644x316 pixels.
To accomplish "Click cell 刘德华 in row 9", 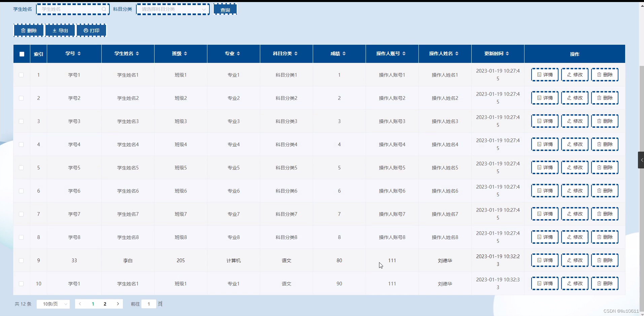I will click(x=445, y=261).
